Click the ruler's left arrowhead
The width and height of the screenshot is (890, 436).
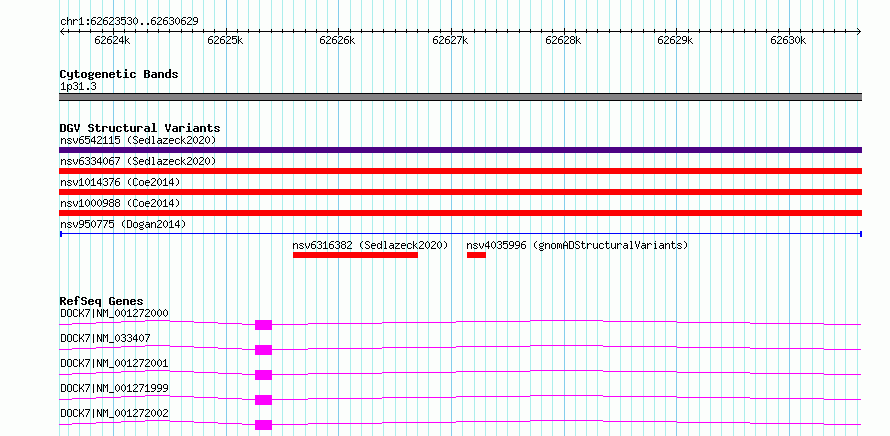(62, 32)
